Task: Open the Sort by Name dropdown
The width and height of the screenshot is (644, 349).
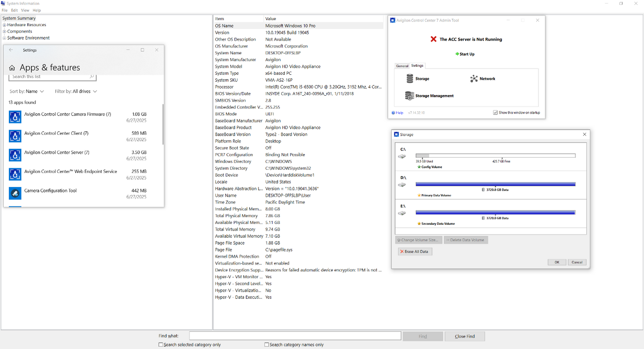Action: tap(27, 91)
